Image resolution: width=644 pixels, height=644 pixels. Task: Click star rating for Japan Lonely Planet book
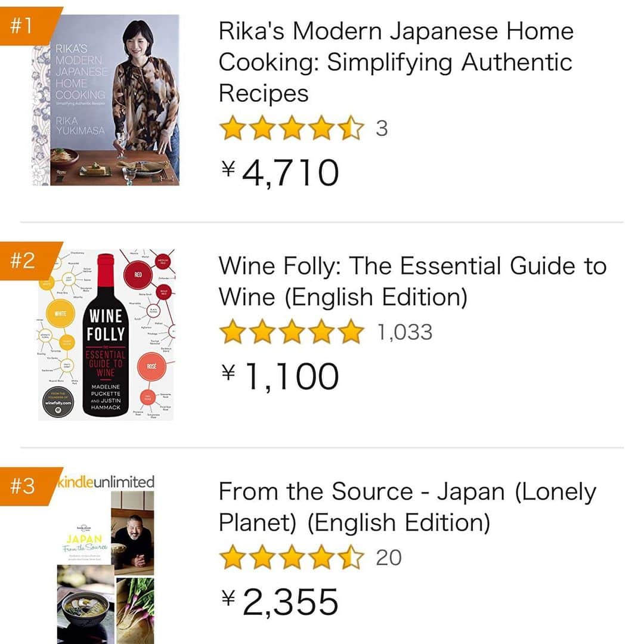point(292,558)
